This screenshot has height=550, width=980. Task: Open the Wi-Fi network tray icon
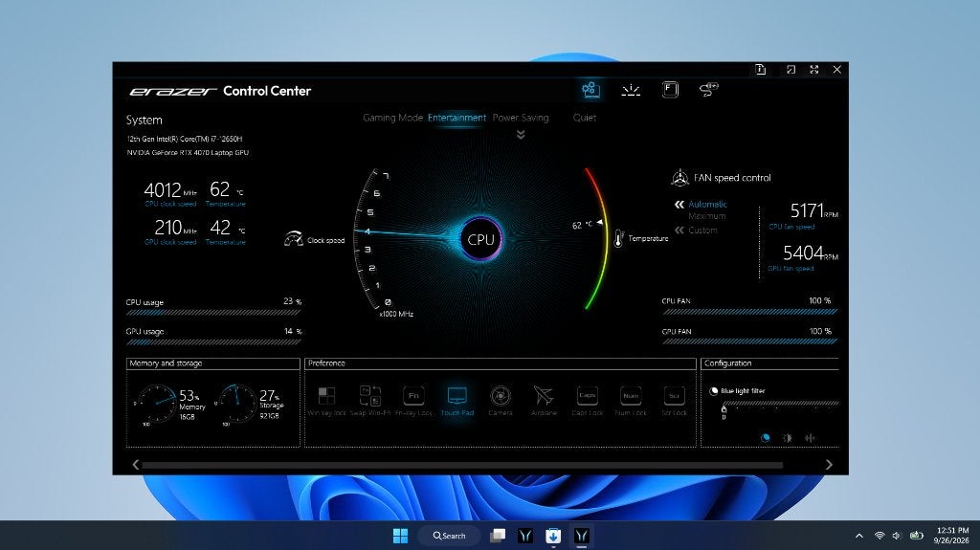point(880,536)
